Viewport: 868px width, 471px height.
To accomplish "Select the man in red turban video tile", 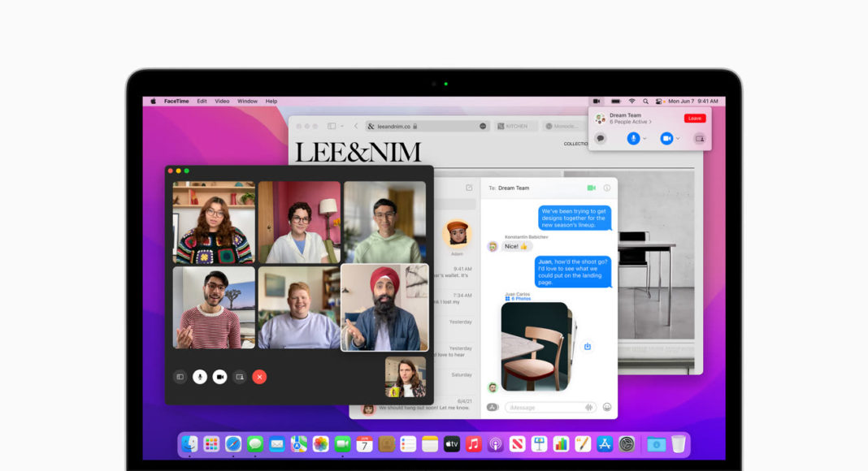I will (384, 307).
